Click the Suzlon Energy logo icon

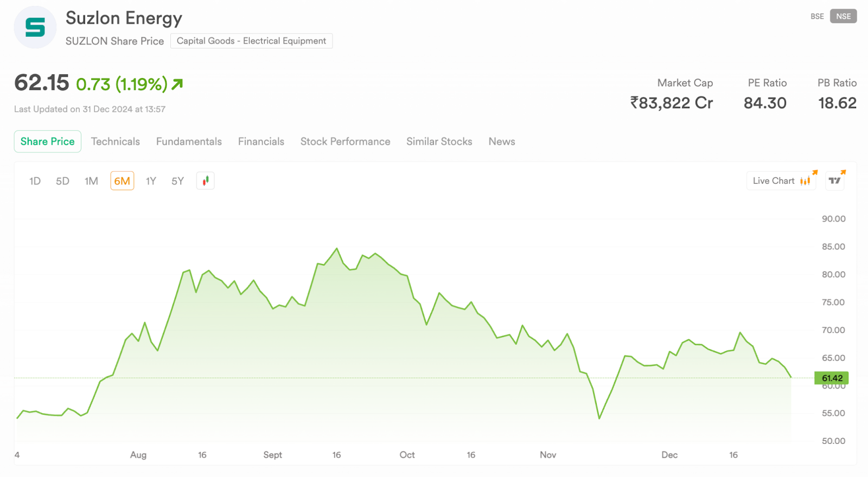[x=35, y=27]
